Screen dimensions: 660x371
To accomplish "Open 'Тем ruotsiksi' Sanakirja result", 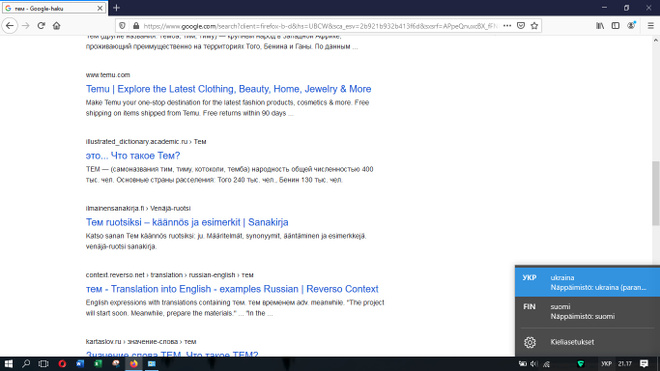I will point(187,222).
